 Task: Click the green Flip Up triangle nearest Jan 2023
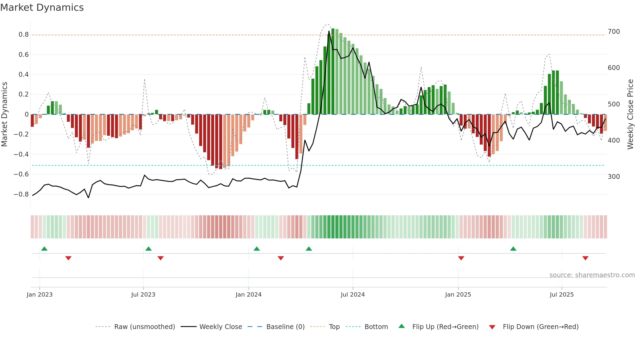(45, 249)
